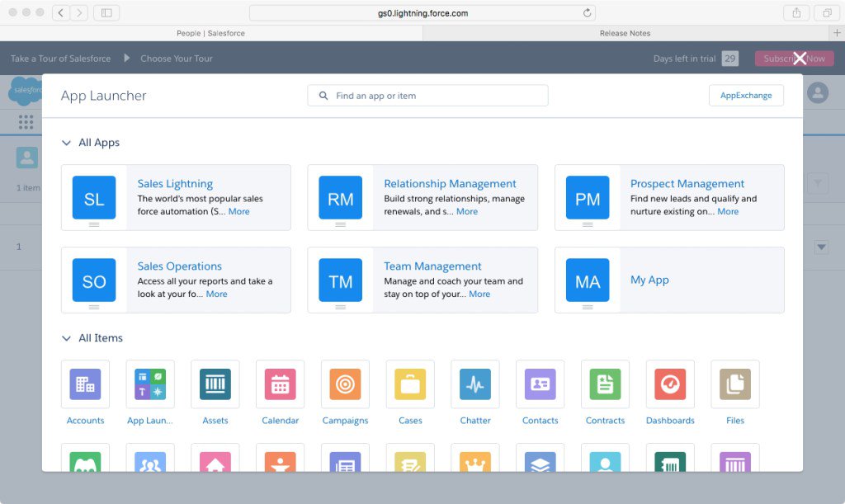Click Take a Tour of Salesforce

coord(60,58)
